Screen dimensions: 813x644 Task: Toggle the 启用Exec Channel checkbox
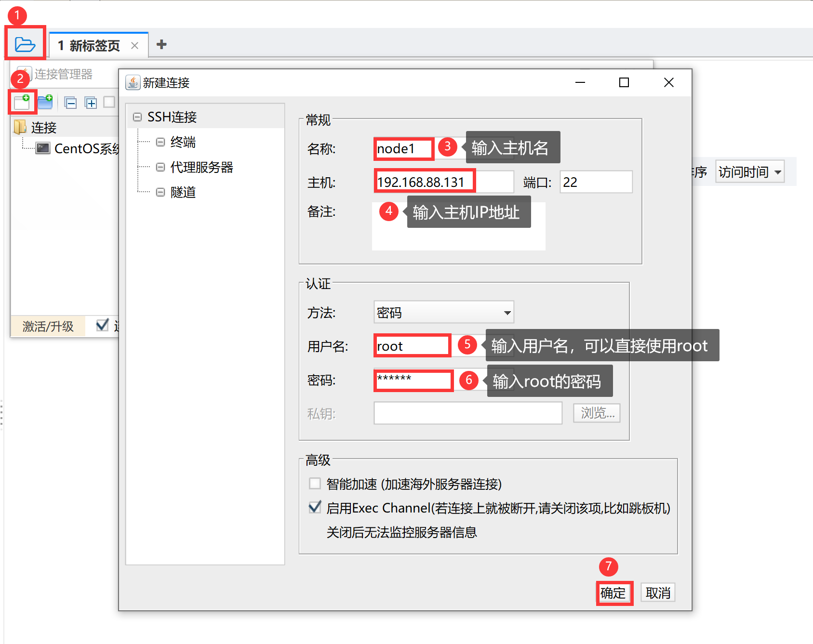(315, 507)
